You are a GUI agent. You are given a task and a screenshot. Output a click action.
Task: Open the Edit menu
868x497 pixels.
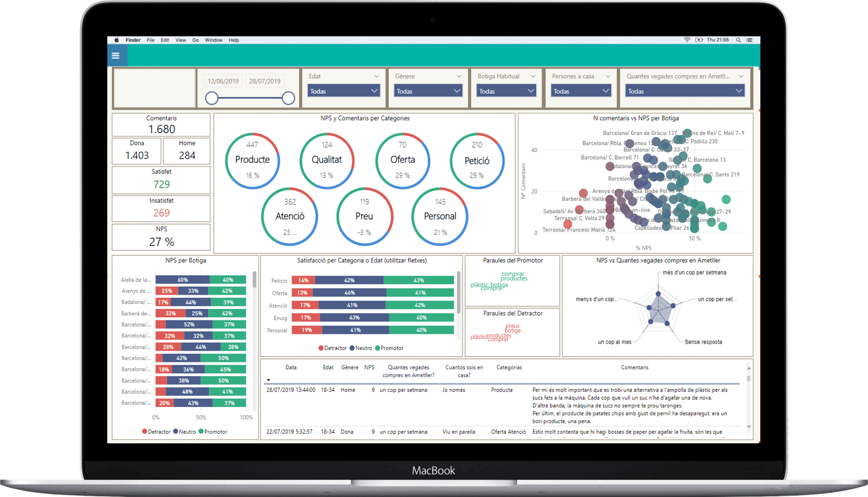coord(165,40)
